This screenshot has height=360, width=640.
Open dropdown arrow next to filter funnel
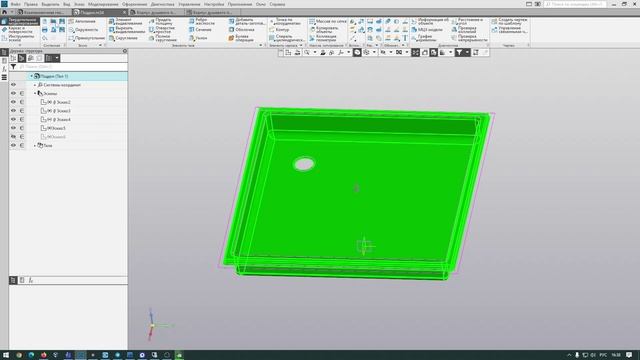pyautogui.click(x=467, y=53)
